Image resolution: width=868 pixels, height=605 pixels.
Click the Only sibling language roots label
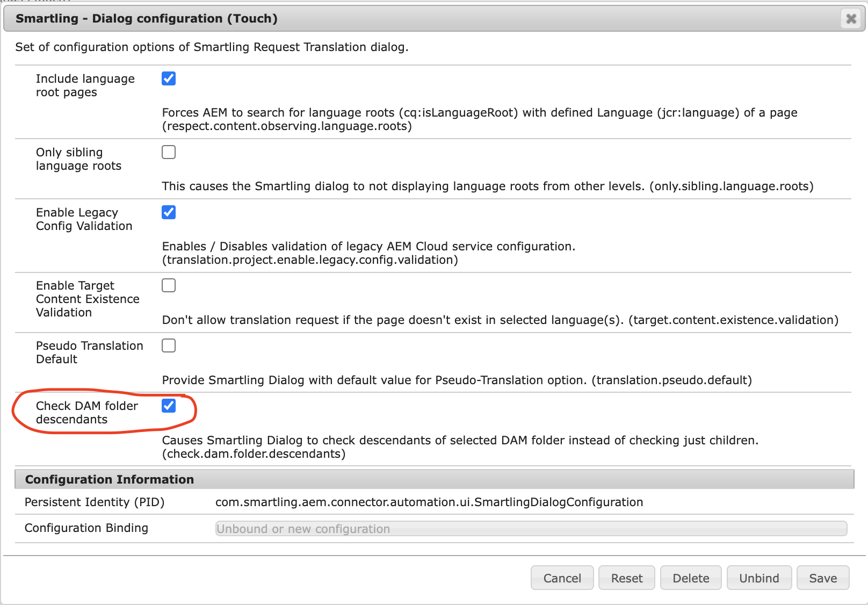79,159
